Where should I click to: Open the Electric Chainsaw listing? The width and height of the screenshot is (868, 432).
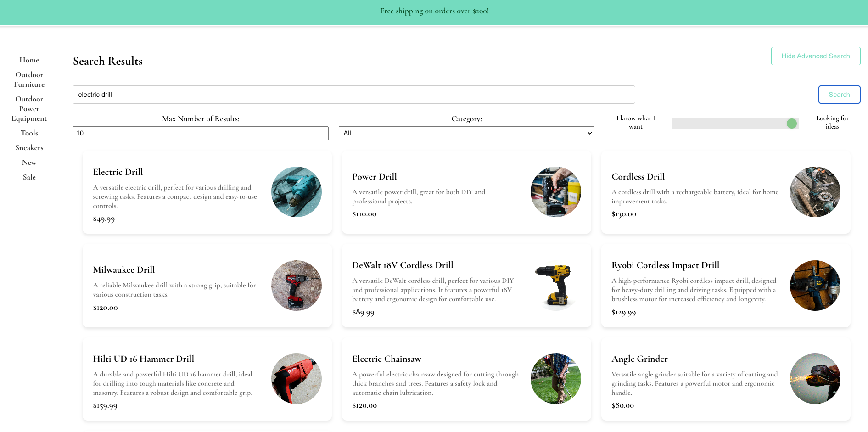coord(466,379)
